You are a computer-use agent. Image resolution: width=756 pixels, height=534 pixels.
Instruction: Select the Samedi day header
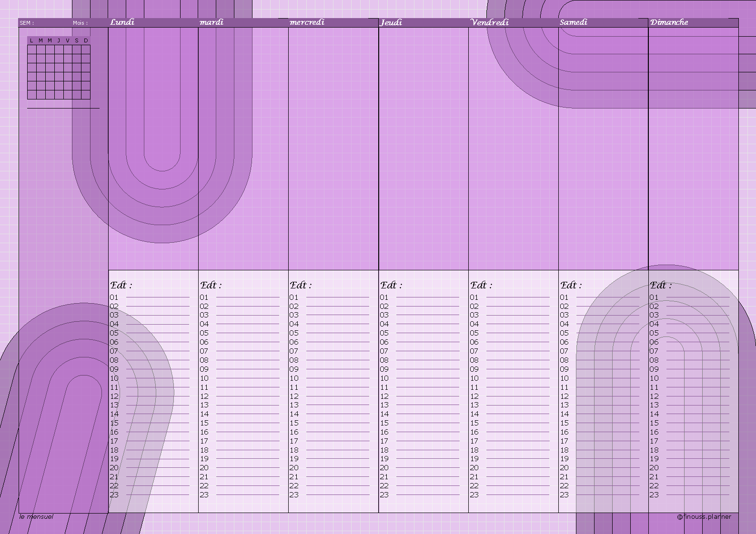(574, 22)
